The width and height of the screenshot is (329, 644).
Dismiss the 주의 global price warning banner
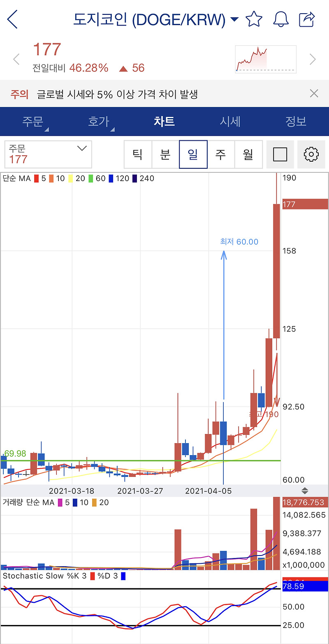(314, 93)
